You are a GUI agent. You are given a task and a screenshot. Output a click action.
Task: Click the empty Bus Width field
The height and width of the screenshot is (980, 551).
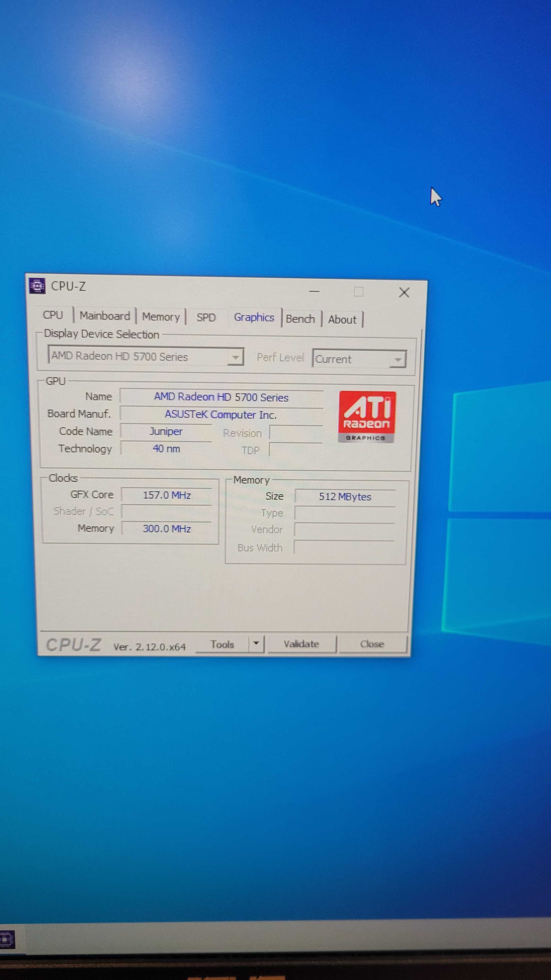pos(344,547)
